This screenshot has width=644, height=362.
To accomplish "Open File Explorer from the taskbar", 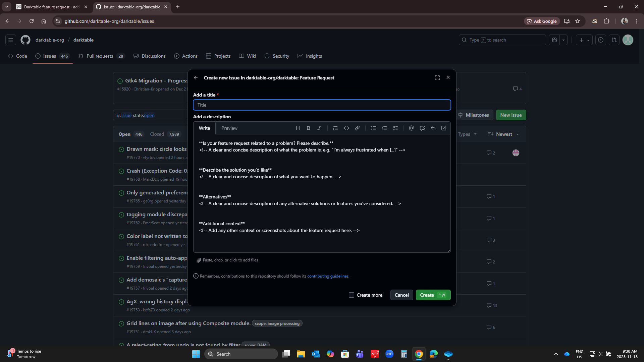I will [301, 354].
